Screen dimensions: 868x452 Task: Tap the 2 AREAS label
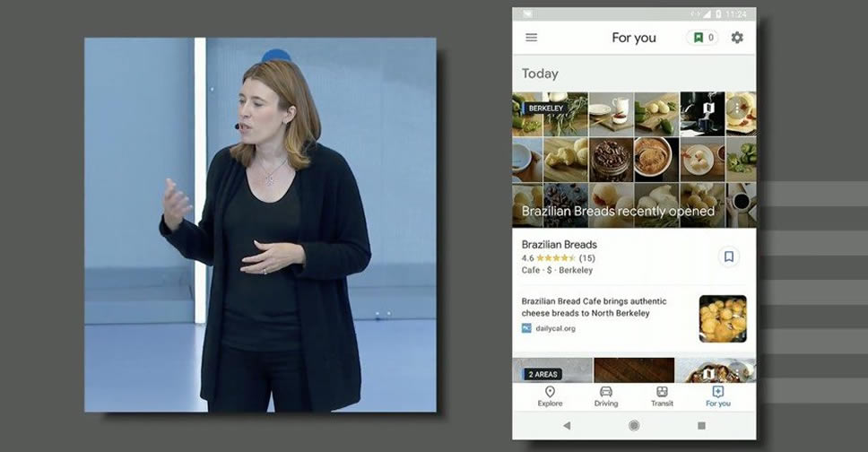click(x=544, y=374)
